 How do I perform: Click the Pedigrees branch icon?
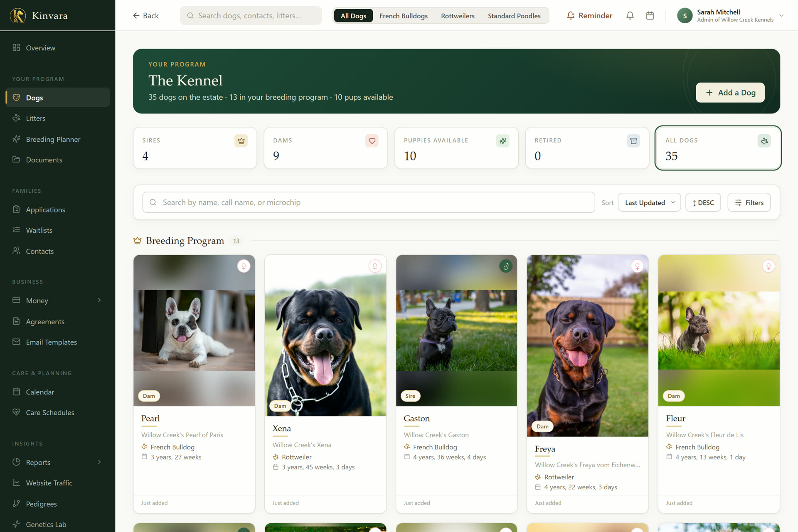click(x=16, y=503)
